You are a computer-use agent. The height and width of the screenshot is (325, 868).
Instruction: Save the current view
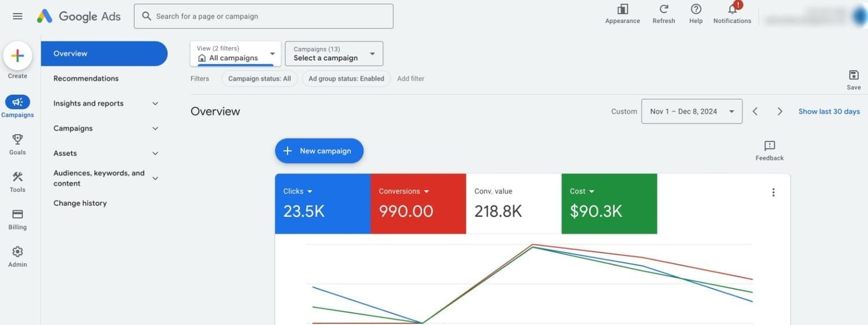[854, 80]
